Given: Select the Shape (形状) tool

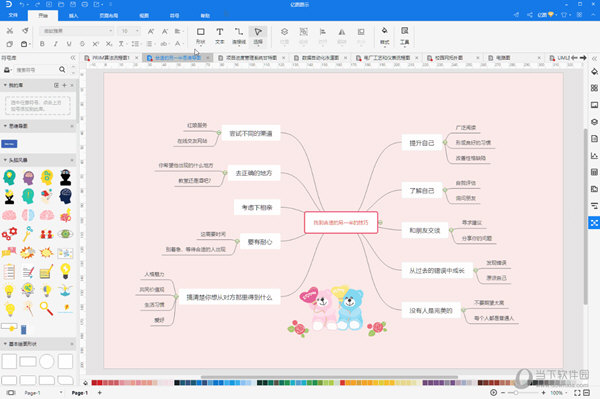Looking at the screenshot, I should pyautogui.click(x=201, y=36).
